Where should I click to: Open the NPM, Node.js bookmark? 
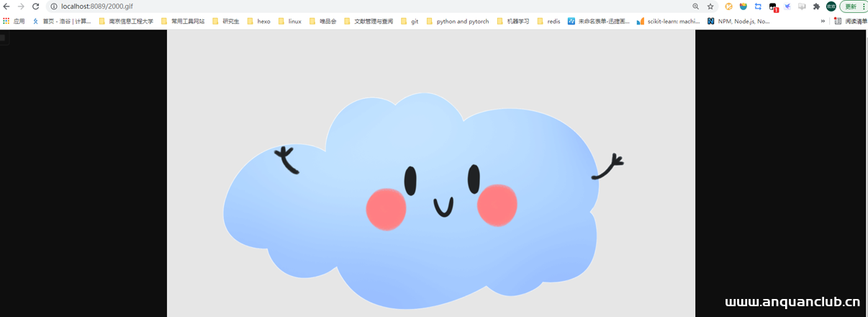(x=738, y=22)
